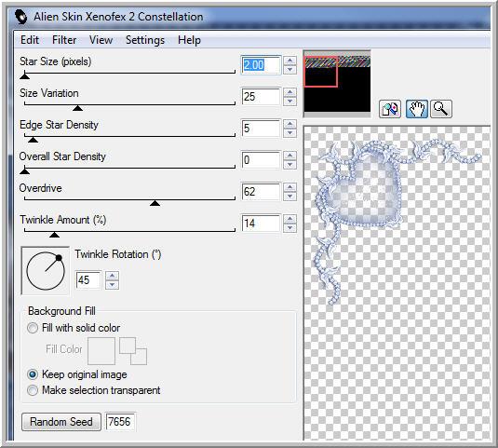498x448 pixels.
Task: Increase Star Size with the up arrow
Action: (289, 61)
